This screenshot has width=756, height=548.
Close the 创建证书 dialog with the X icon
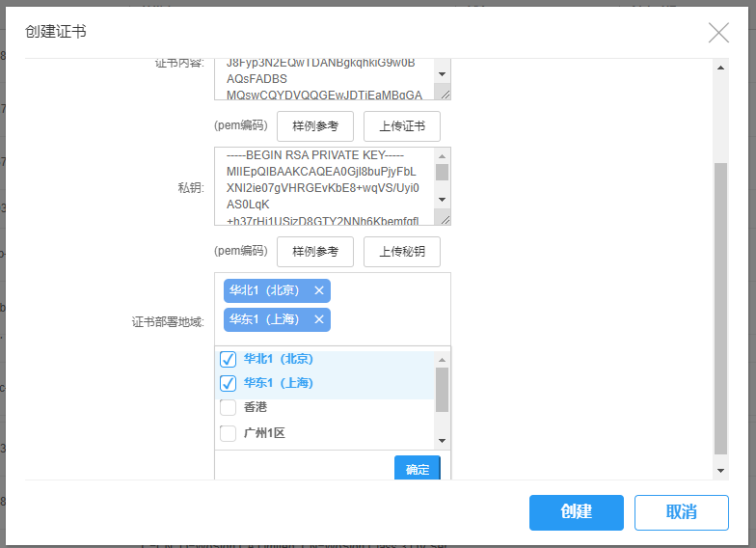click(x=718, y=33)
